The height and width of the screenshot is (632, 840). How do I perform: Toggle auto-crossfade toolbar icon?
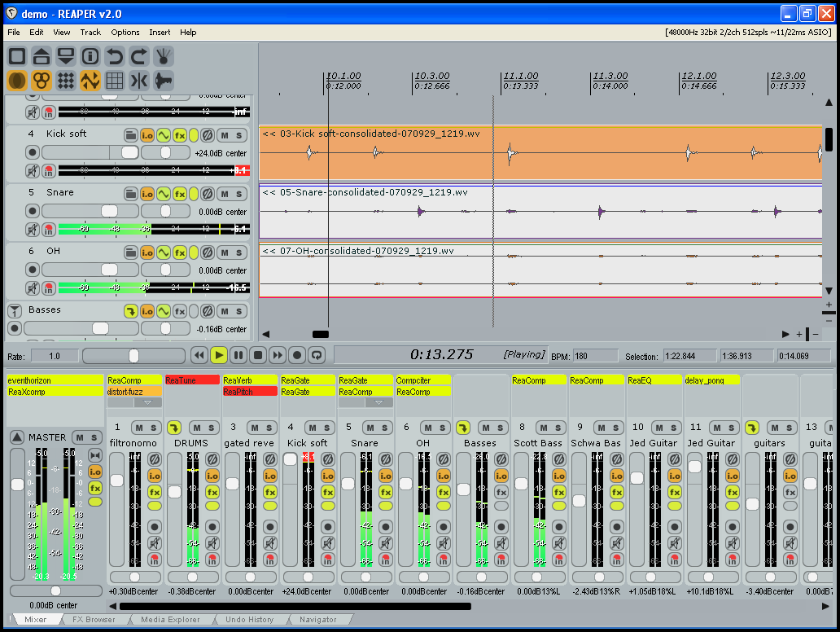click(x=17, y=81)
